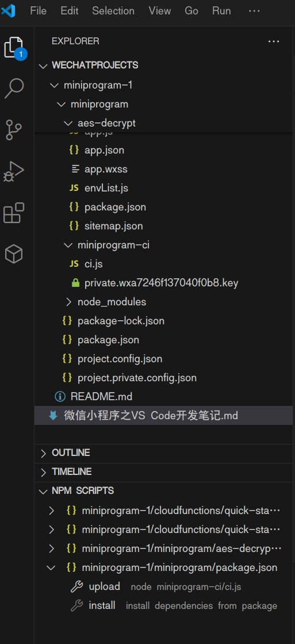Collapse the miniprogram-1 folder
The image size is (295, 644).
point(54,86)
